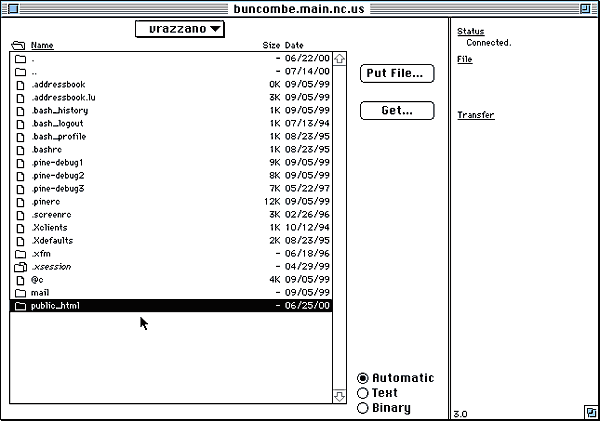Image resolution: width=600 pixels, height=421 pixels.
Task: Click the resize box at bottom right corner
Action: pyautogui.click(x=591, y=412)
